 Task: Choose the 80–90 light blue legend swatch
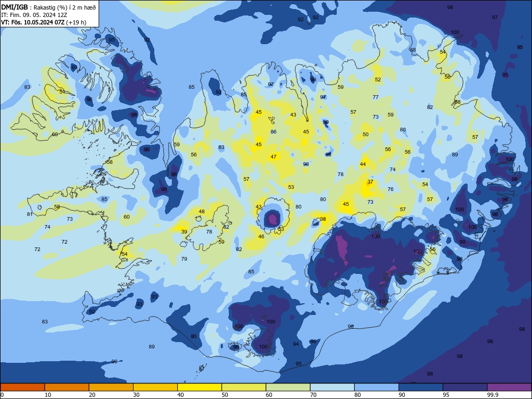point(377,387)
